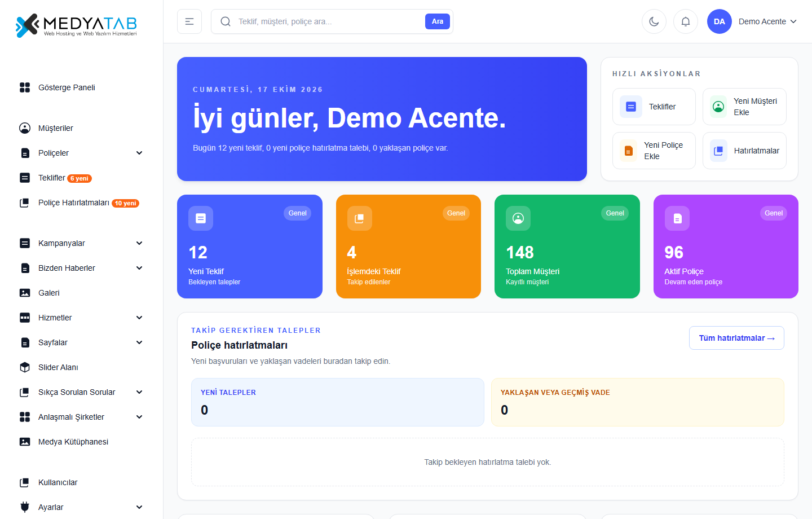Image resolution: width=812 pixels, height=519 pixels.
Task: Click the Yeni Teklif card icon
Action: click(x=201, y=218)
